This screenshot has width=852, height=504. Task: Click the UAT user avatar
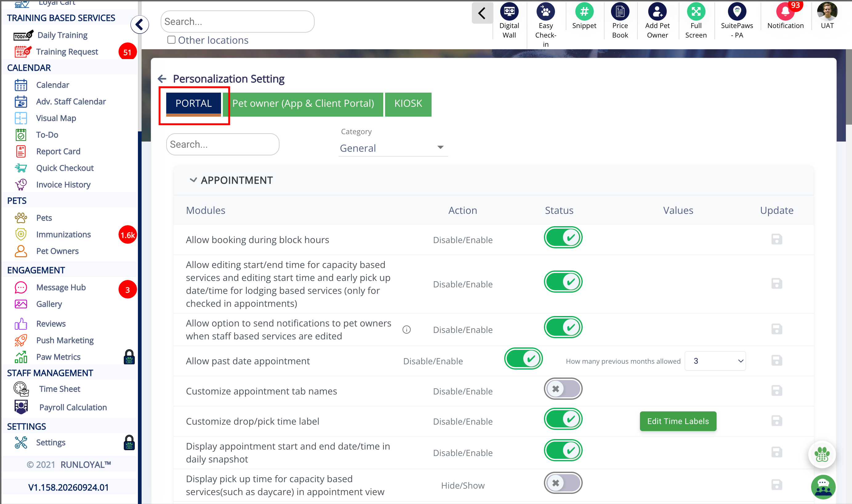tap(827, 12)
